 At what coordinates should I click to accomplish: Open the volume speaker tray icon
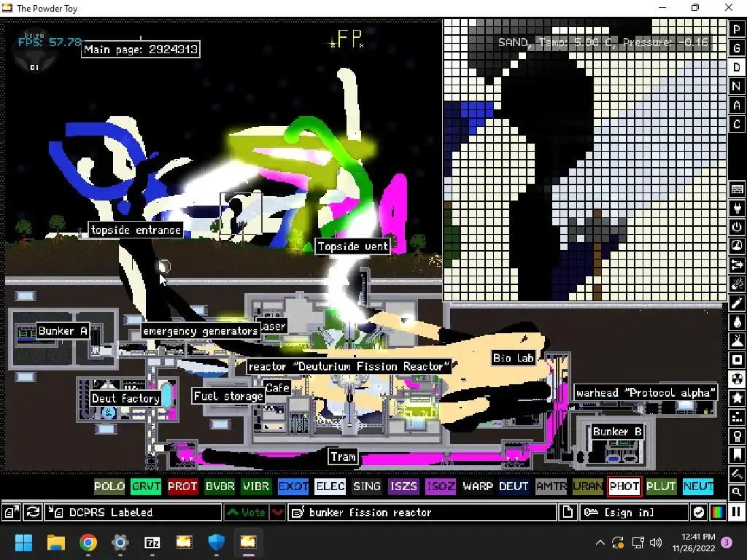[x=656, y=542]
